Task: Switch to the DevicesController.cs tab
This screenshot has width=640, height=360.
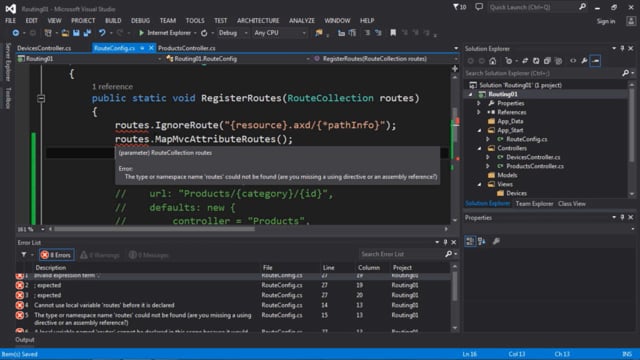Action: (x=44, y=48)
